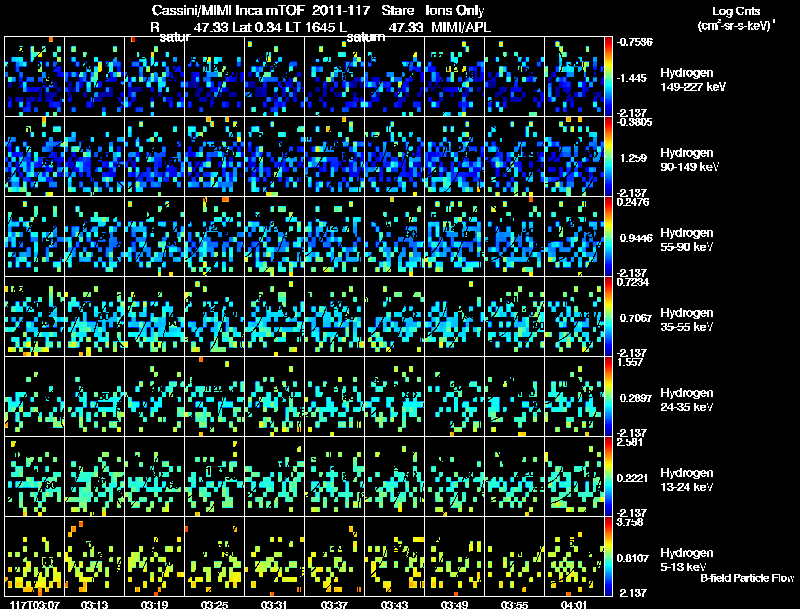This screenshot has width=800, height=609.
Task: Click the '0.9446' color scale value
Action: click(x=636, y=238)
